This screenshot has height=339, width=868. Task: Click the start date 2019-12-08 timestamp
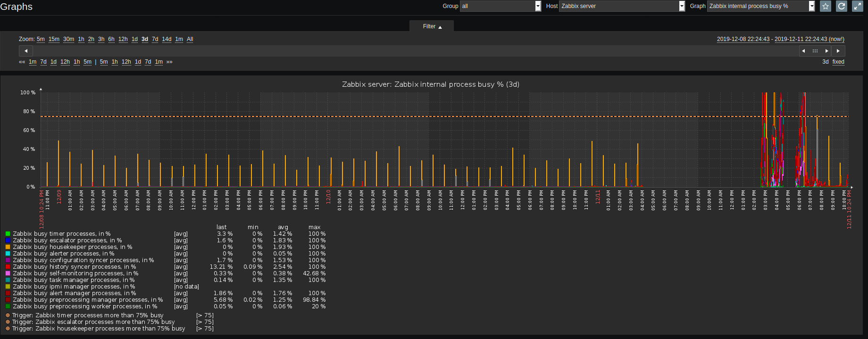click(x=743, y=39)
